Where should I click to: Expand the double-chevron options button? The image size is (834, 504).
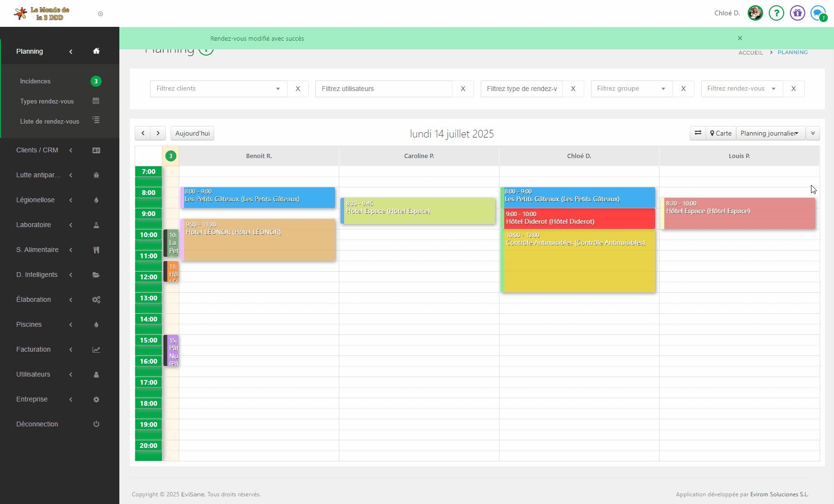(x=813, y=133)
